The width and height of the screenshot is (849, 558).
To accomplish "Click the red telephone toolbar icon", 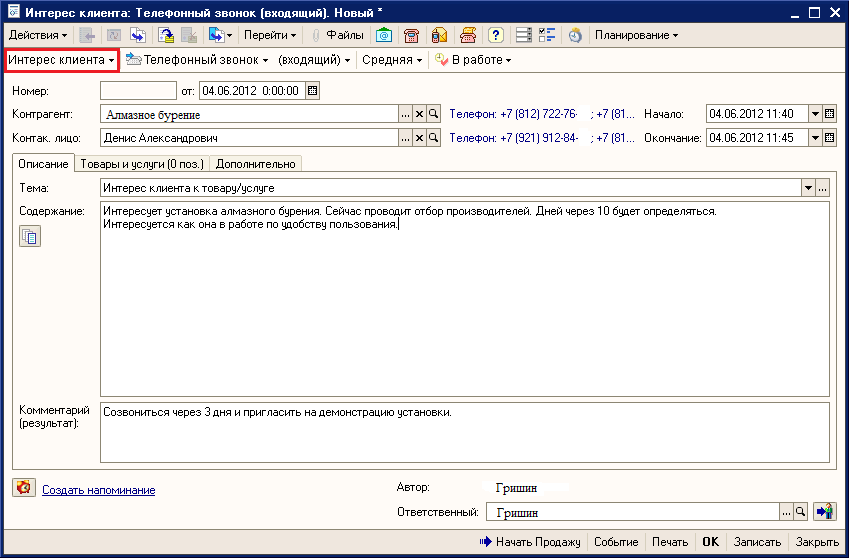I will point(412,35).
